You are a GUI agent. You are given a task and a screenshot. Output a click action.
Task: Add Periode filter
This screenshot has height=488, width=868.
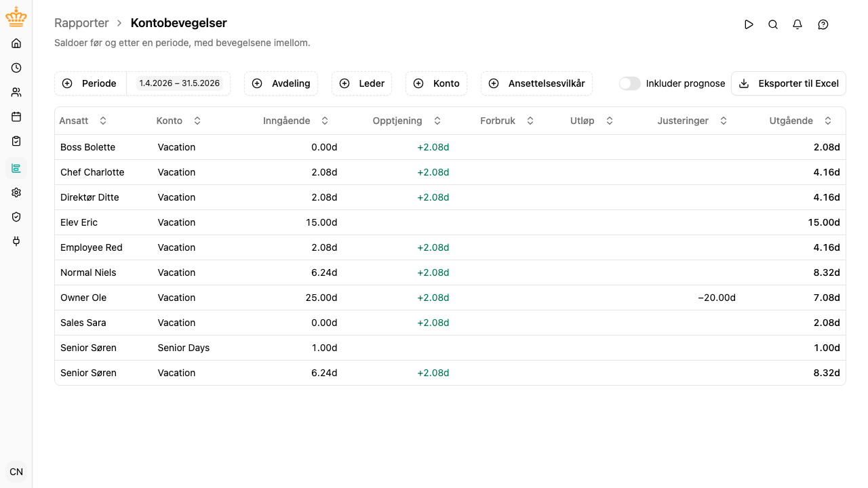click(90, 83)
